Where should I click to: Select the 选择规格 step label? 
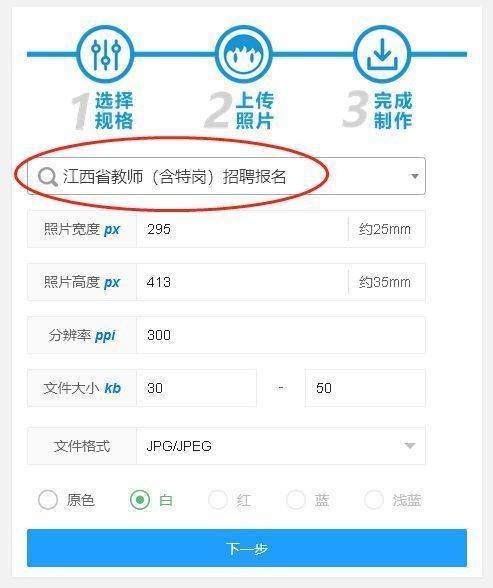114,111
